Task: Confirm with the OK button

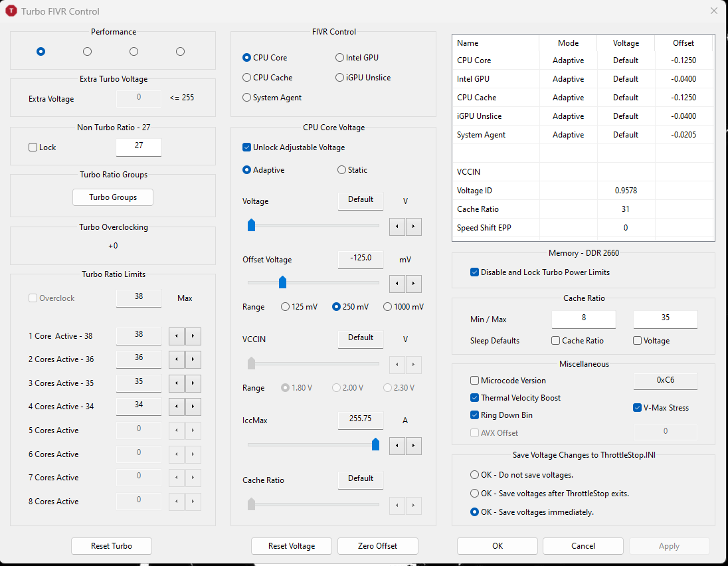Action: [x=498, y=546]
